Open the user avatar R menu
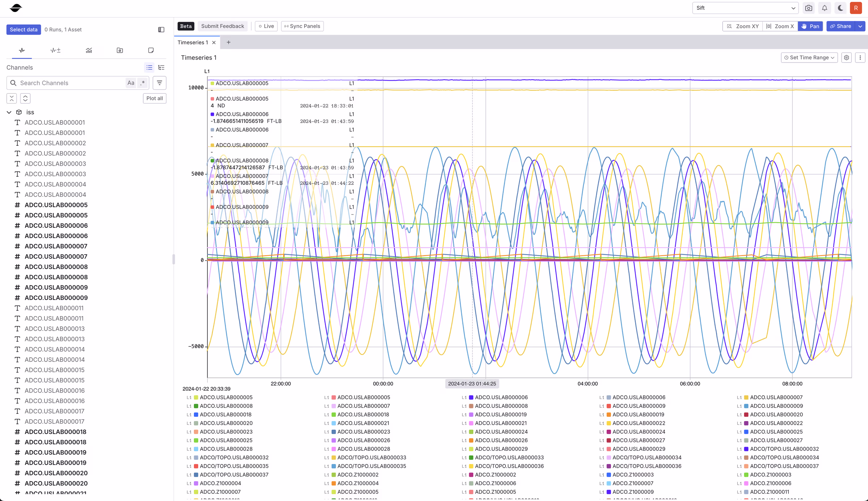The height and width of the screenshot is (501, 868). pyautogui.click(x=856, y=8)
